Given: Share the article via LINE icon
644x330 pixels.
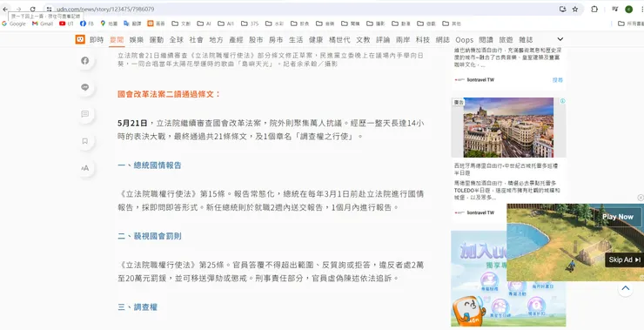Looking at the screenshot, I should click(85, 87).
